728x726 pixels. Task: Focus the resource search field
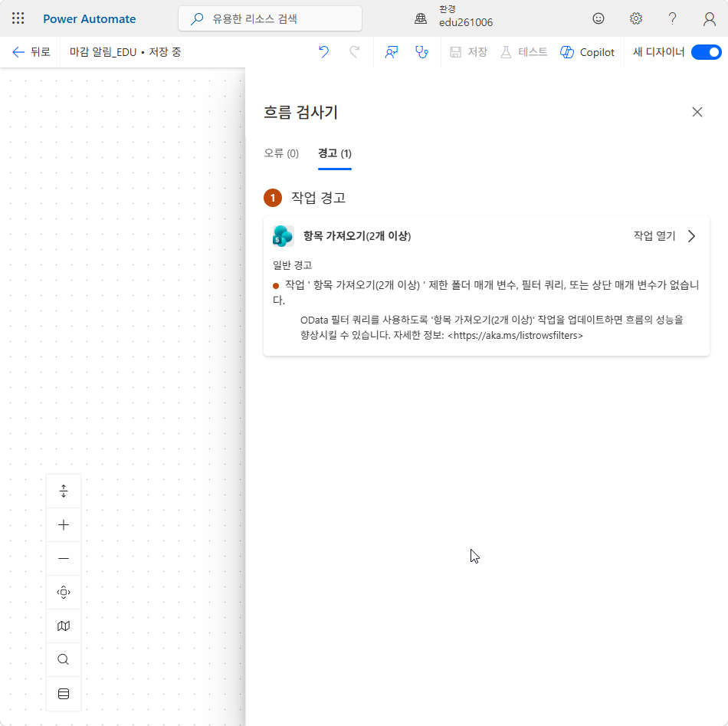tap(271, 18)
